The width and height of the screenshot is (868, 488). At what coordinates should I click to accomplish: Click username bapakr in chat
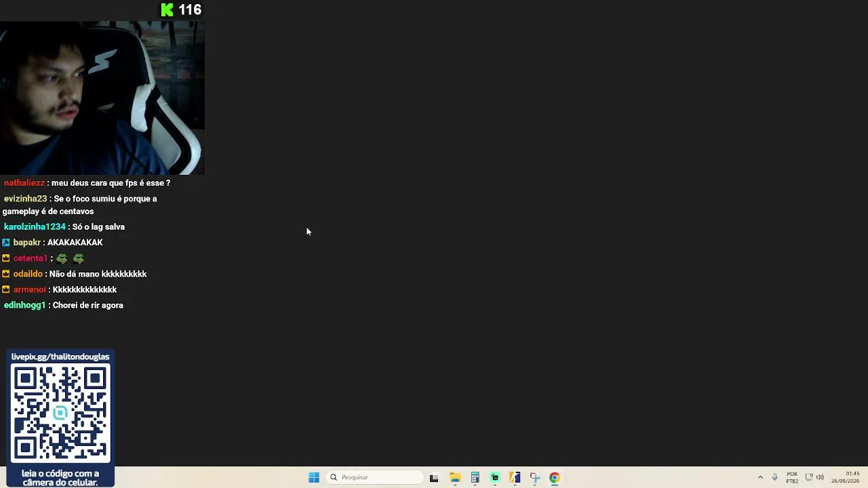tap(27, 242)
